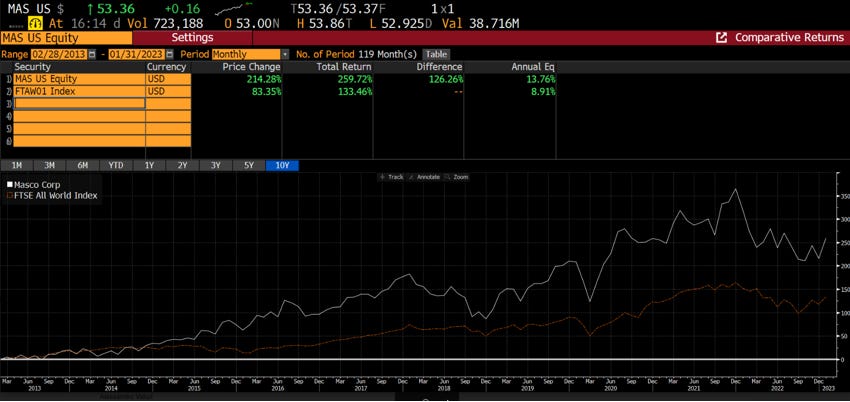Image resolution: width=850 pixels, height=402 pixels.
Task: Click the Annual Eq column header
Action: tap(533, 67)
